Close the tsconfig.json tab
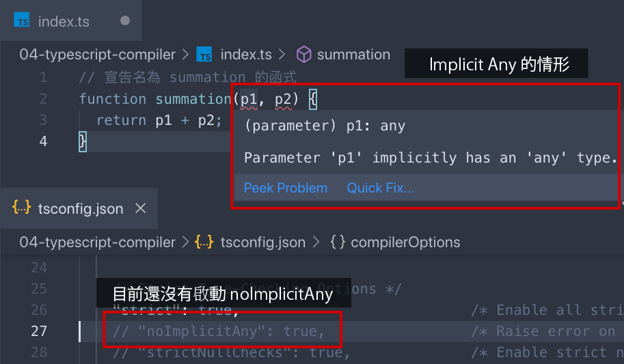Viewport: 624px width, 364px height. tap(141, 208)
